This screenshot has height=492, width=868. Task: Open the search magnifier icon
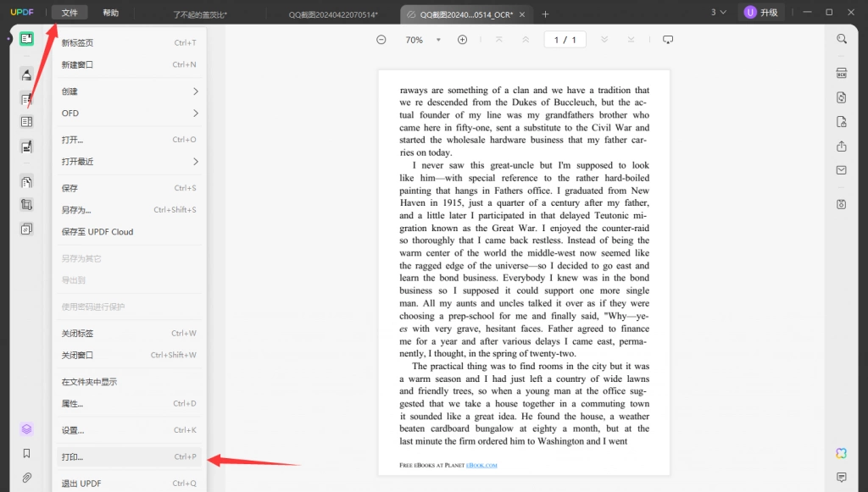842,39
